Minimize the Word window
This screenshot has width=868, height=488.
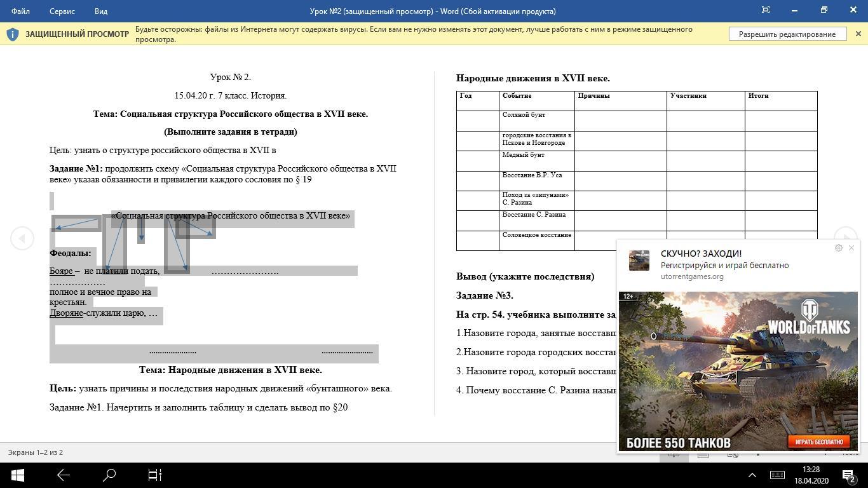(795, 10)
